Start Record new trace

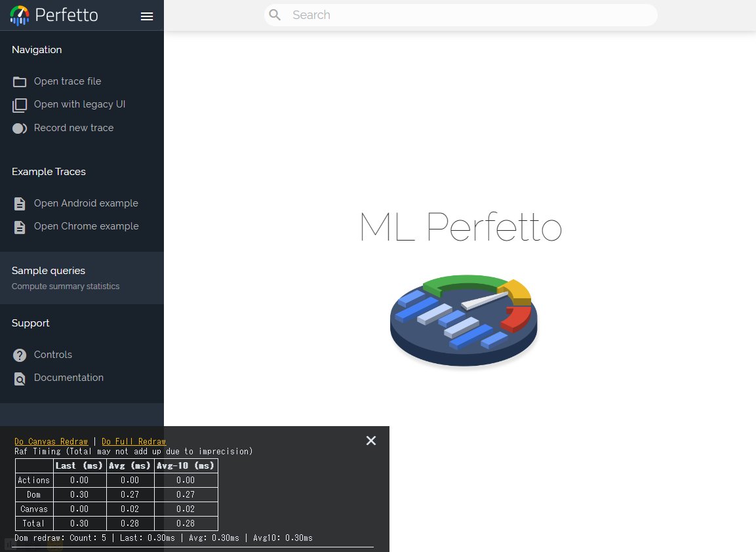74,128
